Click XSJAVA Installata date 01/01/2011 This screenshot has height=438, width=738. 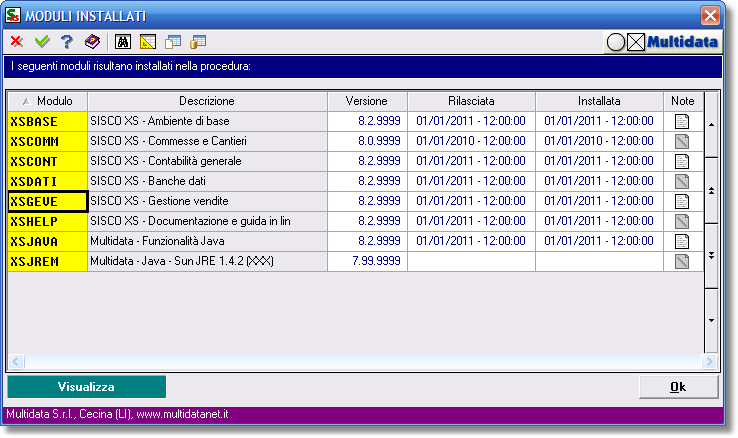[599, 241]
